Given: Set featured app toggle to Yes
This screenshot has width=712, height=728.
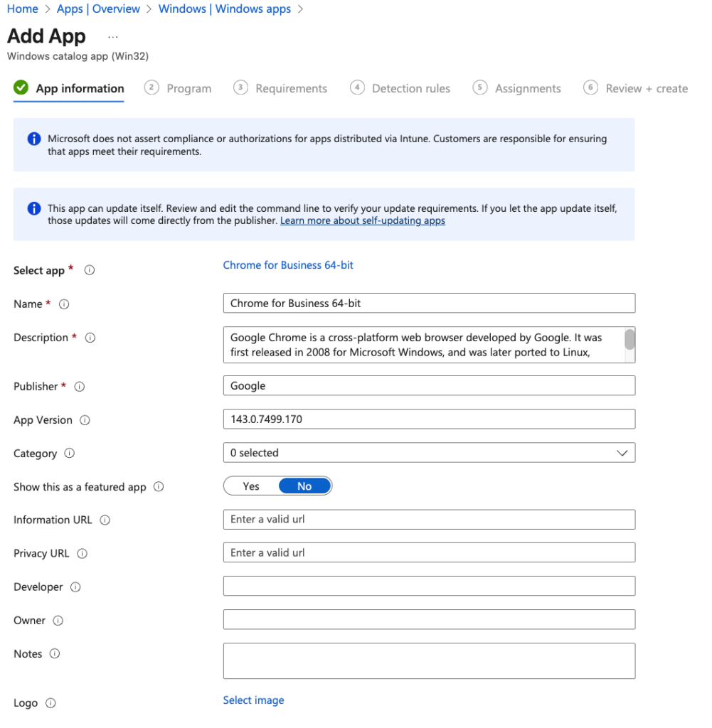Looking at the screenshot, I should point(251,486).
